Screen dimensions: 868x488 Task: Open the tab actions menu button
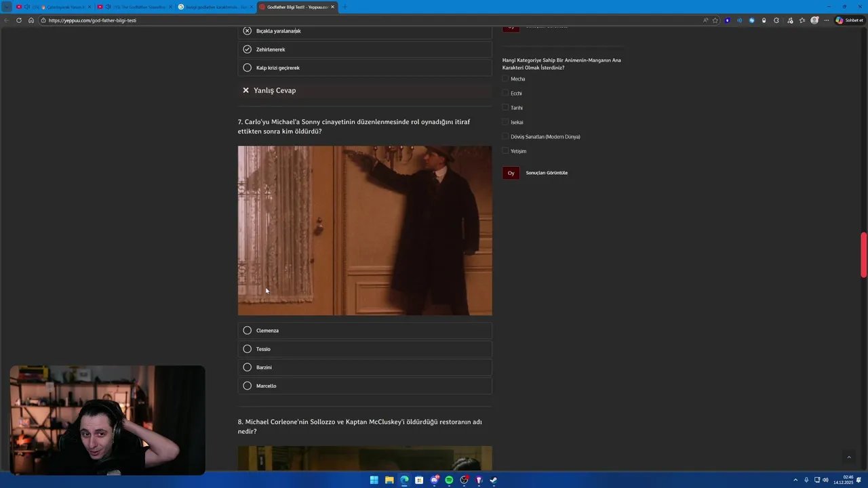[x=7, y=7]
